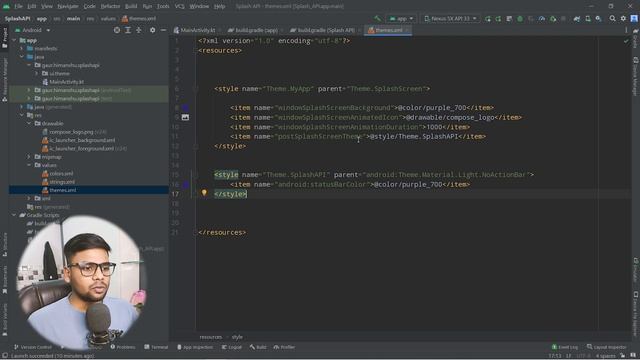This screenshot has width=640, height=360.
Task: Open the Run menu
Action: (x=147, y=6)
